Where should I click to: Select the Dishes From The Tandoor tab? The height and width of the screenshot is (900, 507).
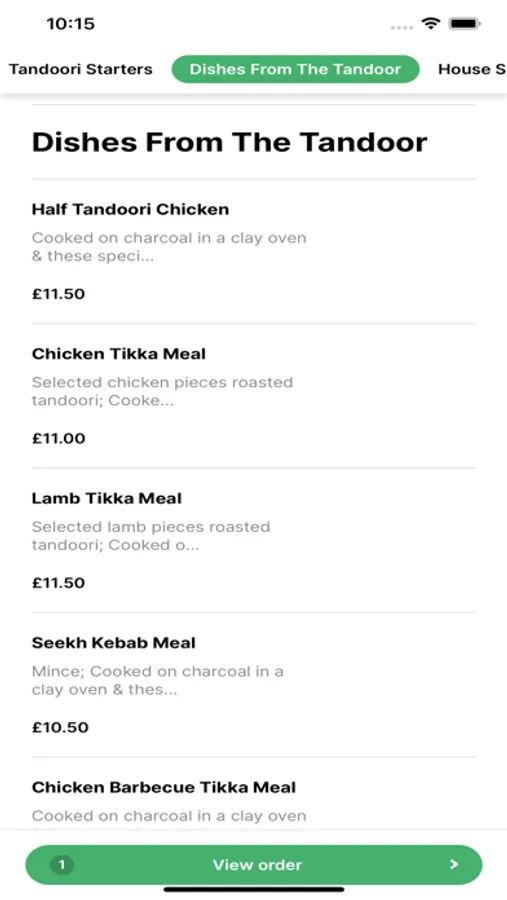[x=296, y=69]
